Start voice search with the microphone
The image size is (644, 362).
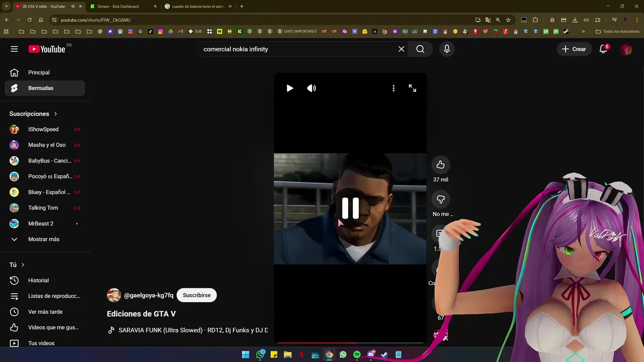(x=447, y=49)
